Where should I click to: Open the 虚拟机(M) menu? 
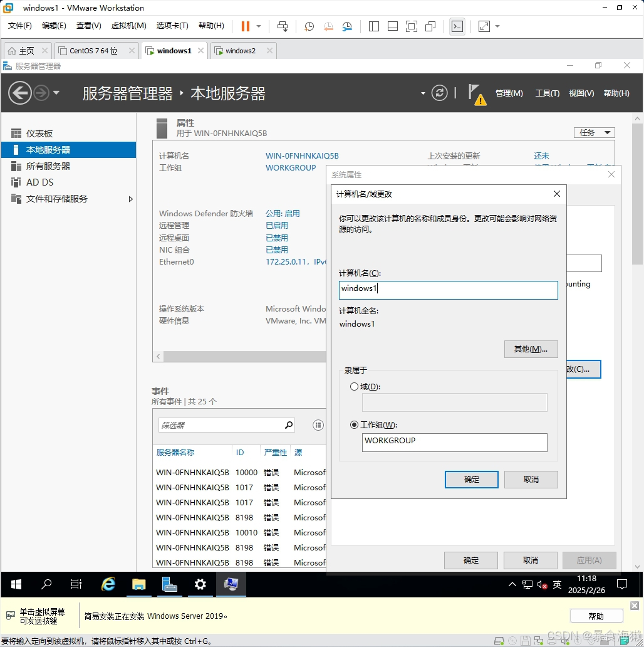[128, 26]
